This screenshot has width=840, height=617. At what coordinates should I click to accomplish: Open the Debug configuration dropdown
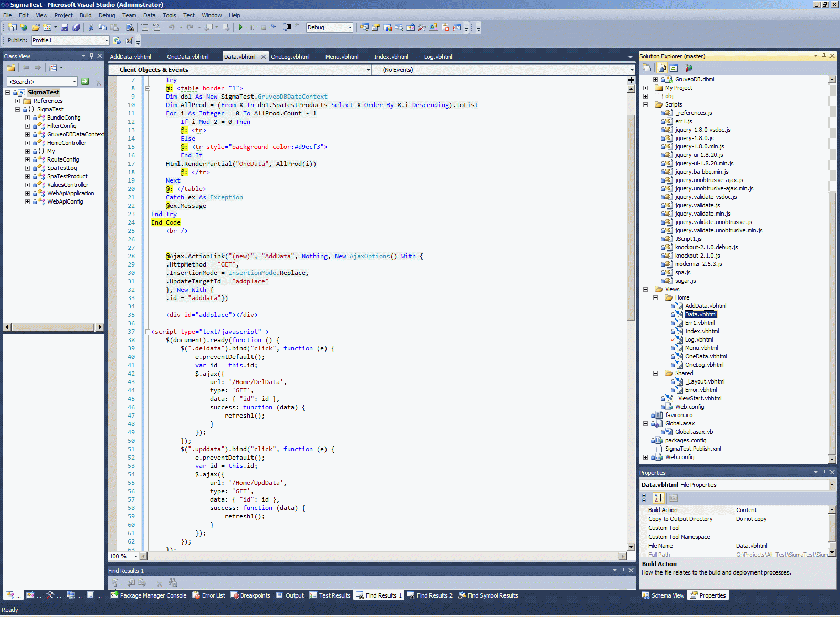click(x=350, y=27)
